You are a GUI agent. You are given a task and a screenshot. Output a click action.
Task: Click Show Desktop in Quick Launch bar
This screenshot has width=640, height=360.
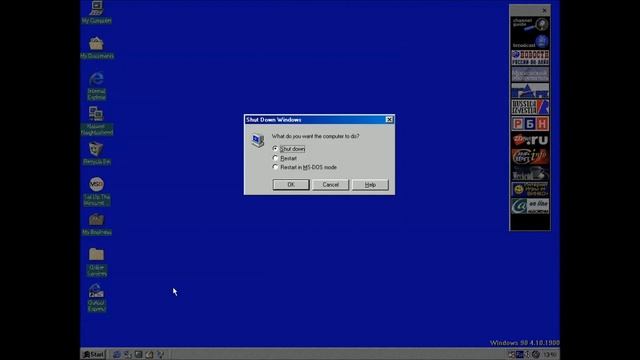(139, 355)
